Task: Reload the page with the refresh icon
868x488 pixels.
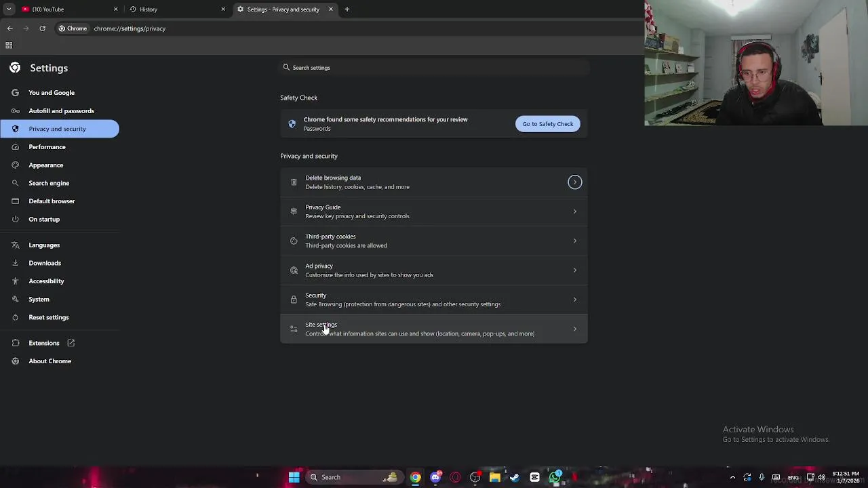Action: point(42,28)
